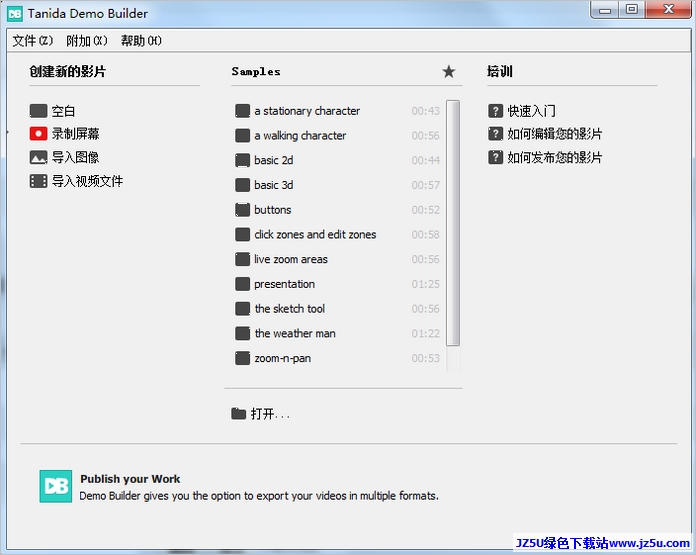696x555 pixels.
Task: Minimize the Tanida Demo Builder window
Action: (x=605, y=10)
